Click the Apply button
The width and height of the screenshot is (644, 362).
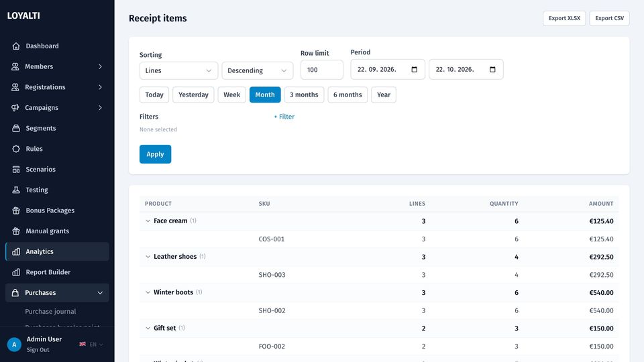click(x=155, y=154)
